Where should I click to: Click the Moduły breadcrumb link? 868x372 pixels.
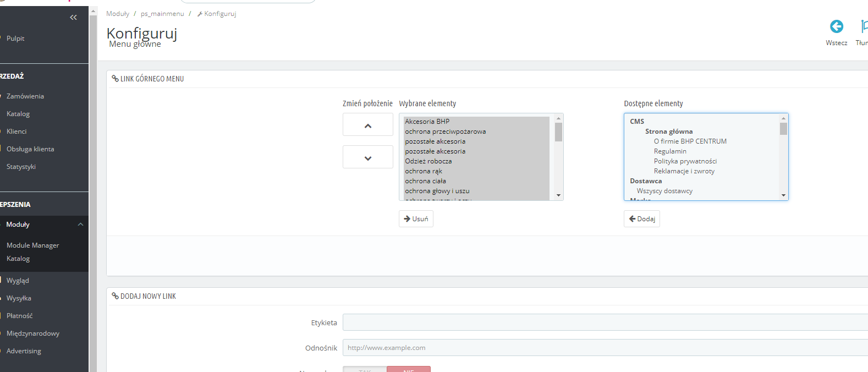coord(118,14)
